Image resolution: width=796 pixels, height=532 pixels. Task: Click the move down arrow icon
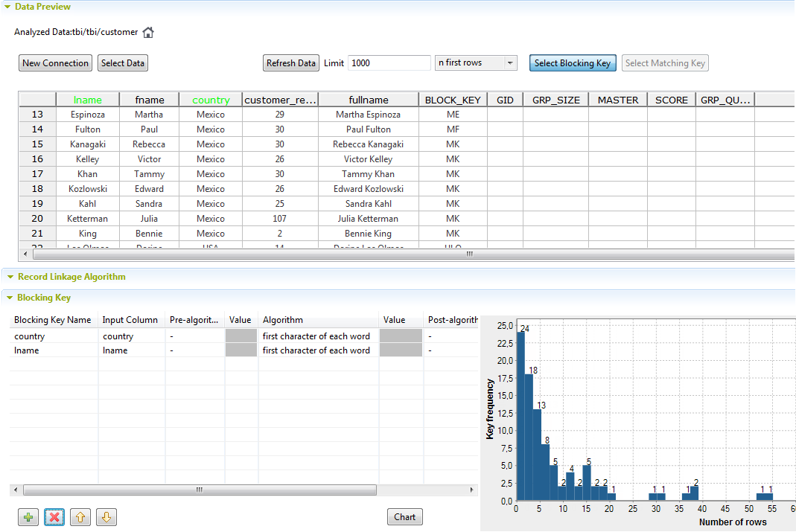(x=106, y=517)
